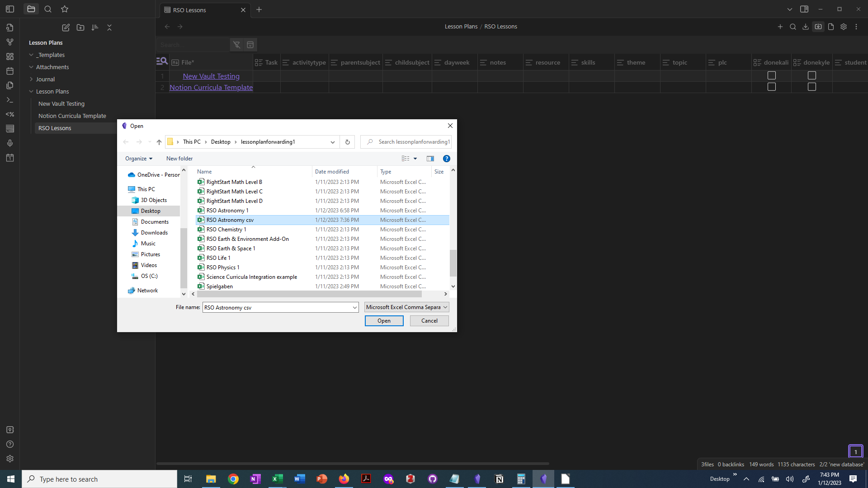Select the Templater <% icon in the sidebar
The width and height of the screenshot is (868, 488).
pyautogui.click(x=10, y=114)
